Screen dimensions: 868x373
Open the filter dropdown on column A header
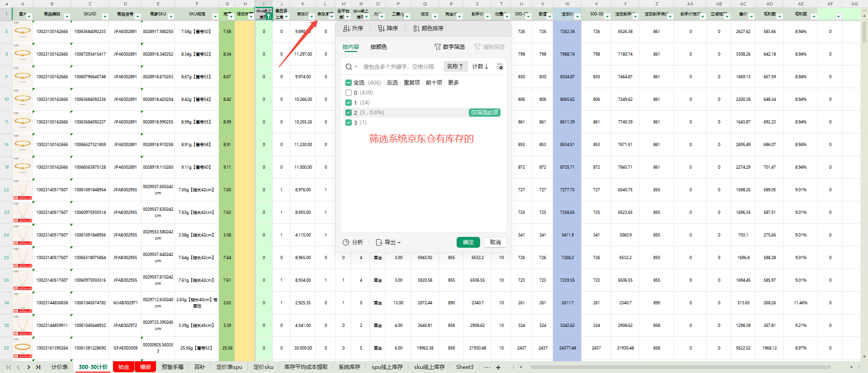(x=29, y=17)
